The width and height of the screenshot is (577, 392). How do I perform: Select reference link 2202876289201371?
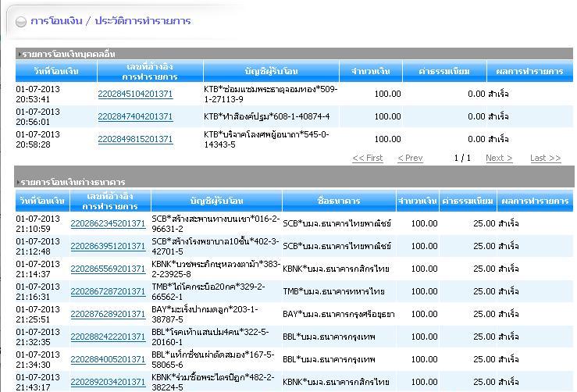tap(108, 314)
